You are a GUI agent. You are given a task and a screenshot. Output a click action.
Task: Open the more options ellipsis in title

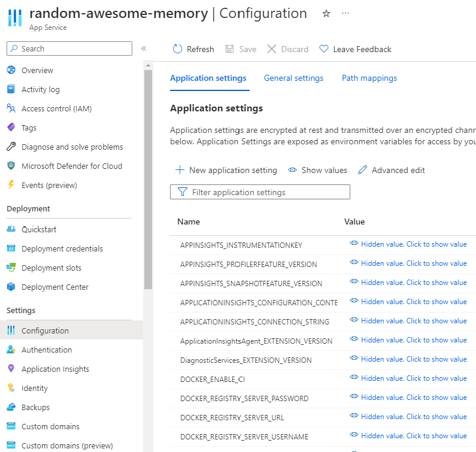pos(345,13)
